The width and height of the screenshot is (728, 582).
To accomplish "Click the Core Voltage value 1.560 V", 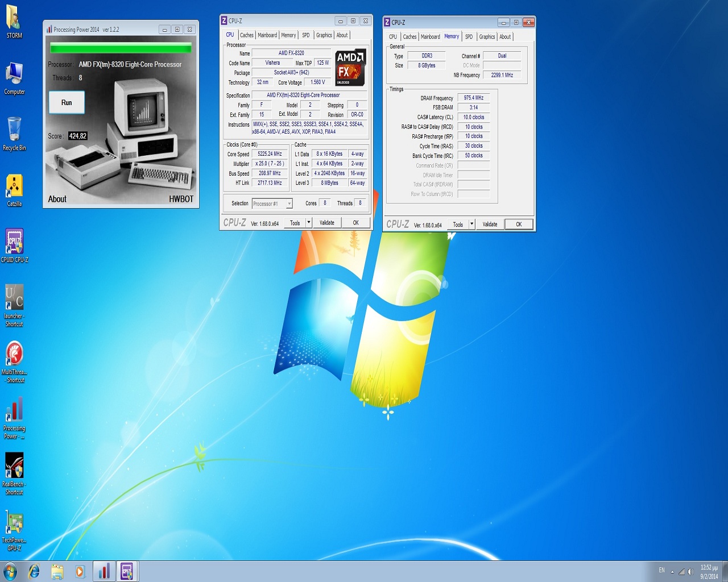I will click(317, 82).
